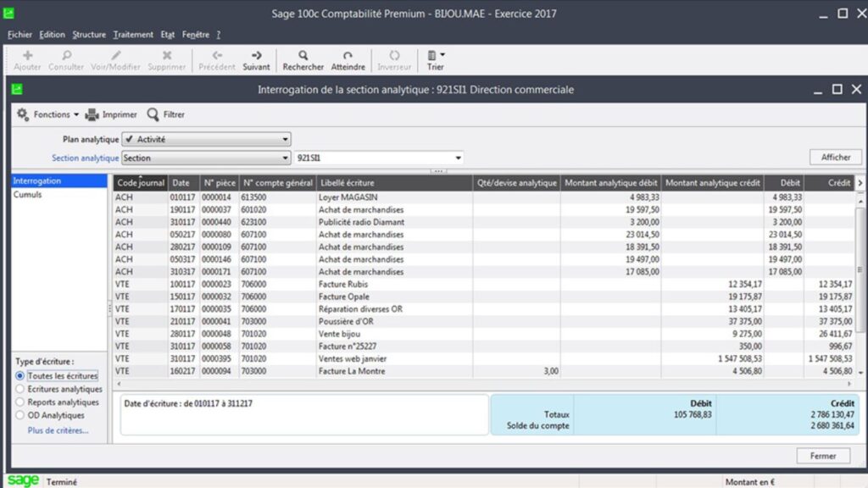Viewport: 868px width, 488px height.
Task: Select OD Analytiques radio button
Action: (20, 415)
